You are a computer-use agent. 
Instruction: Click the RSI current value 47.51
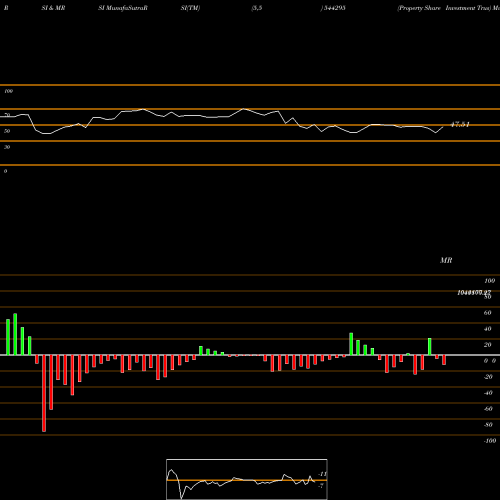pos(460,125)
